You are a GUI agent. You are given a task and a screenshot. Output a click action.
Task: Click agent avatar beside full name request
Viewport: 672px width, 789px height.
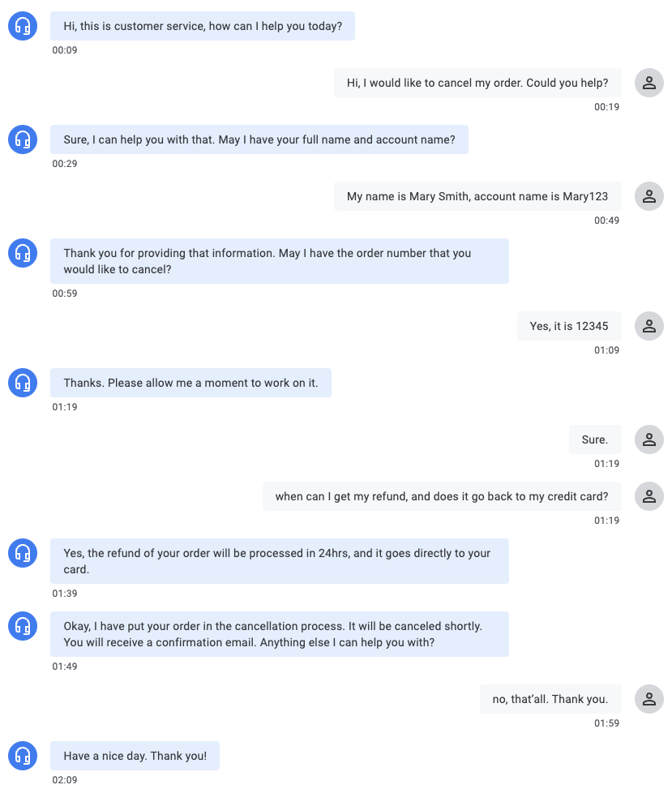(x=23, y=139)
